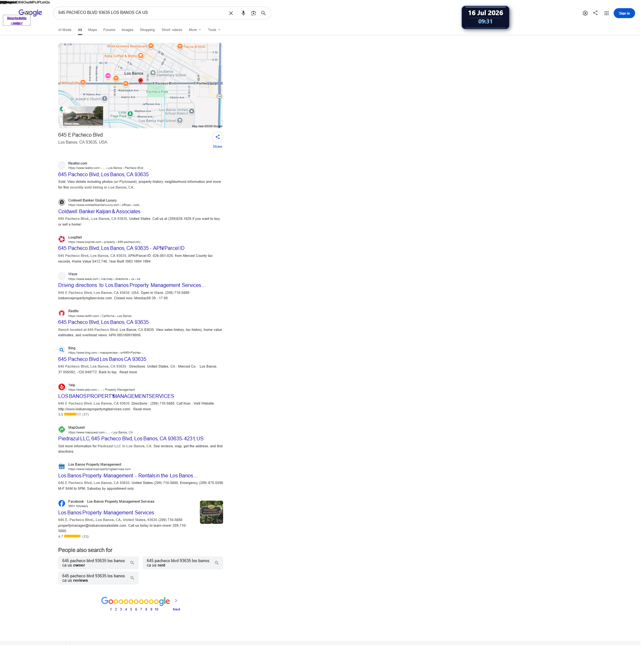
Task: Open Yelp Los Banos Property Management Services
Action: [117, 398]
